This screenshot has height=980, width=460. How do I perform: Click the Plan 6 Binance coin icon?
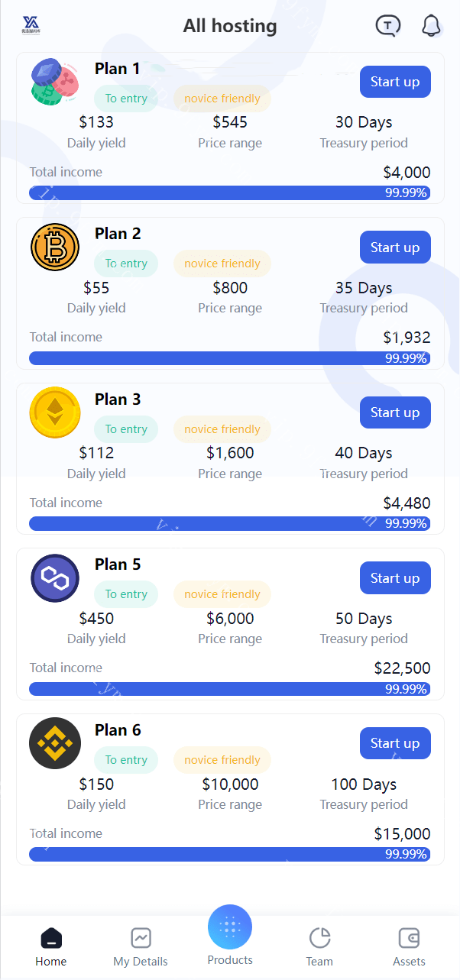point(55,743)
